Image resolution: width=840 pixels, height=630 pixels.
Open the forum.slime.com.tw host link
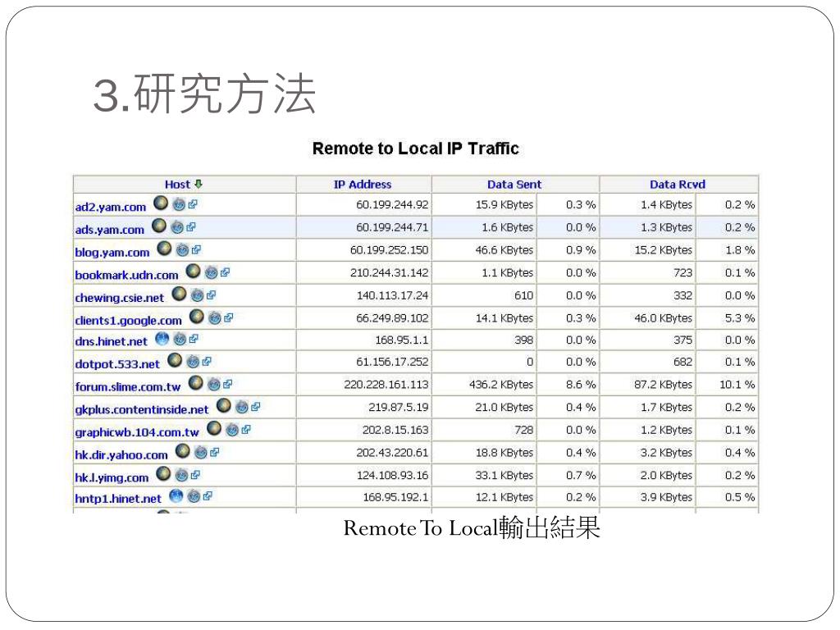(x=128, y=387)
